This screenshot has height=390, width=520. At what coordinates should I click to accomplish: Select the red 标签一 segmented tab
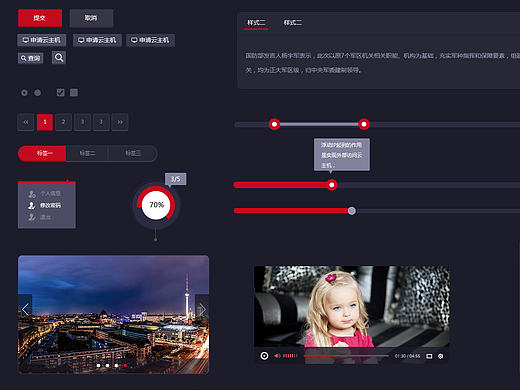coord(42,153)
